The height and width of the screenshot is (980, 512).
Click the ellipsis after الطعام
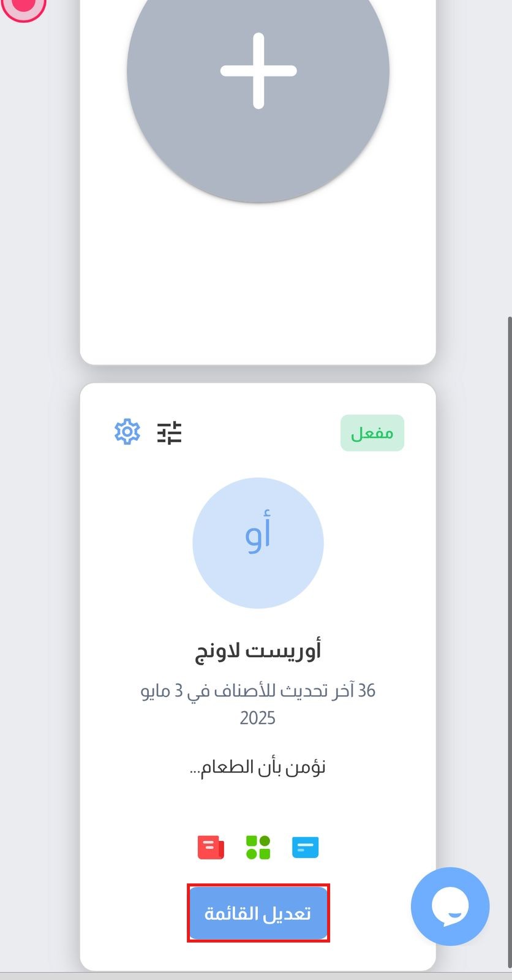pyautogui.click(x=195, y=769)
